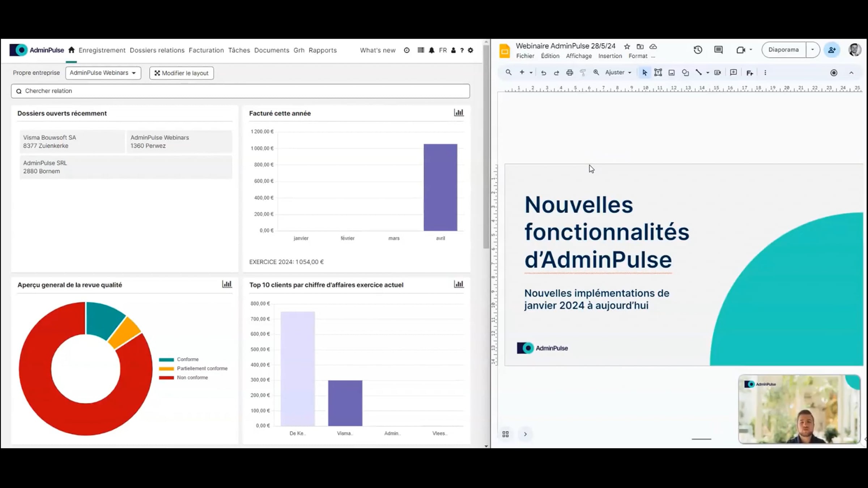Open the Insertion menu in Slides
868x488 pixels.
pos(610,56)
